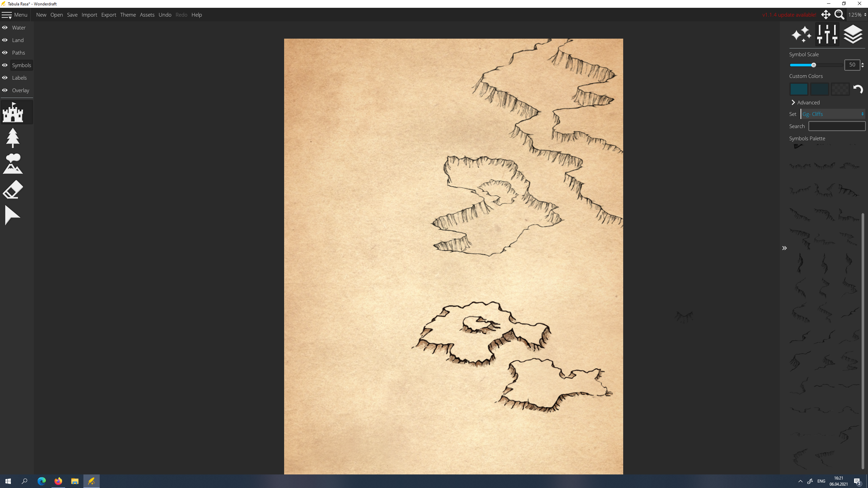Open the layers stack panel icon
Screen dimensions: 868x488
tap(853, 35)
